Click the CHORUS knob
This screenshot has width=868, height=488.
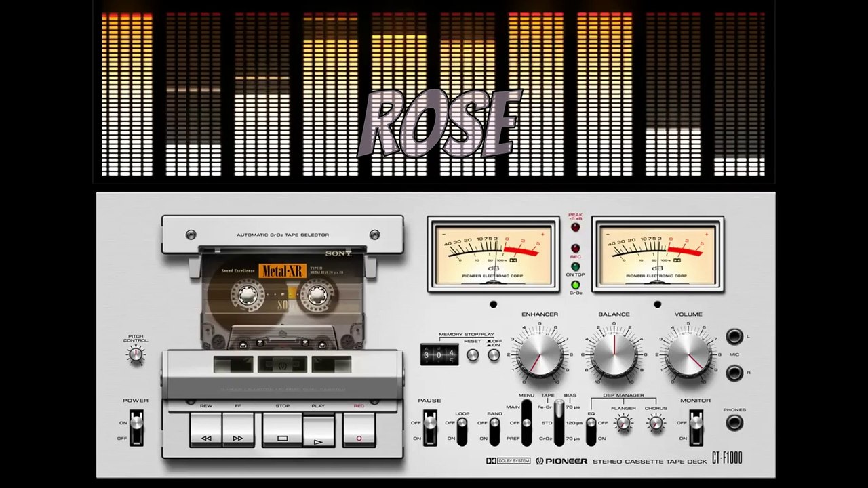tap(656, 423)
